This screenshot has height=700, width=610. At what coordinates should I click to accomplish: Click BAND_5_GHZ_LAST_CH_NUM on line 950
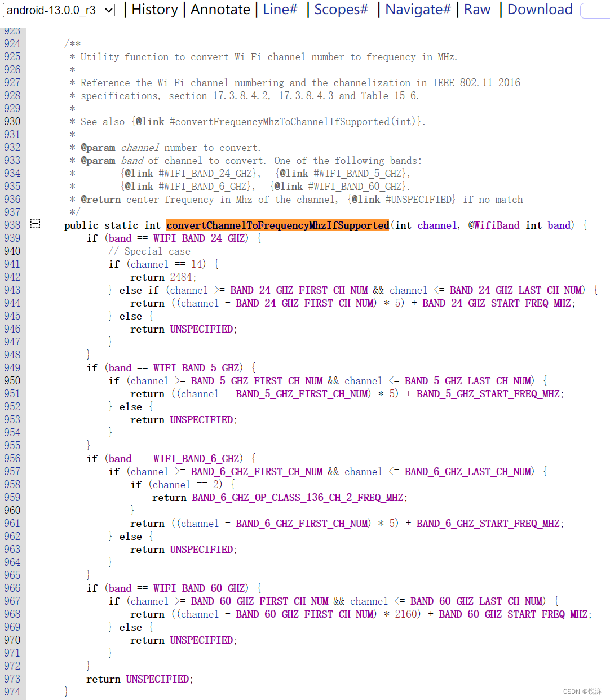(468, 381)
